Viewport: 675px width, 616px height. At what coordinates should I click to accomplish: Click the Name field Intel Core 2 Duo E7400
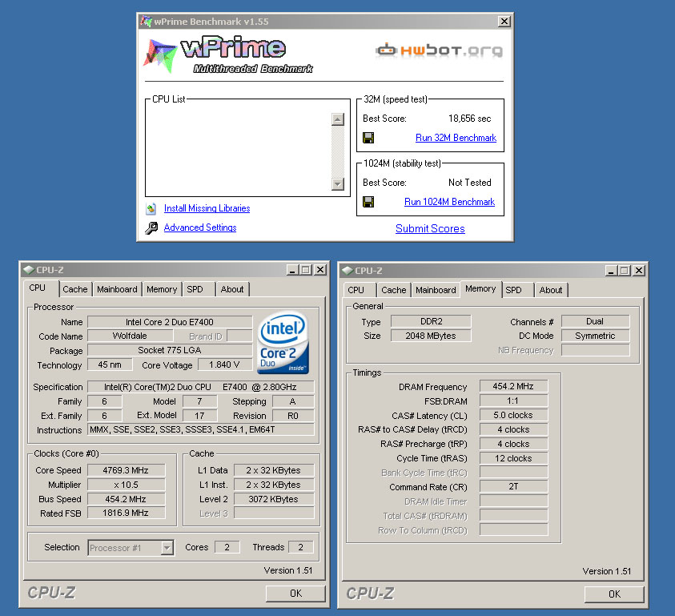click(x=170, y=322)
